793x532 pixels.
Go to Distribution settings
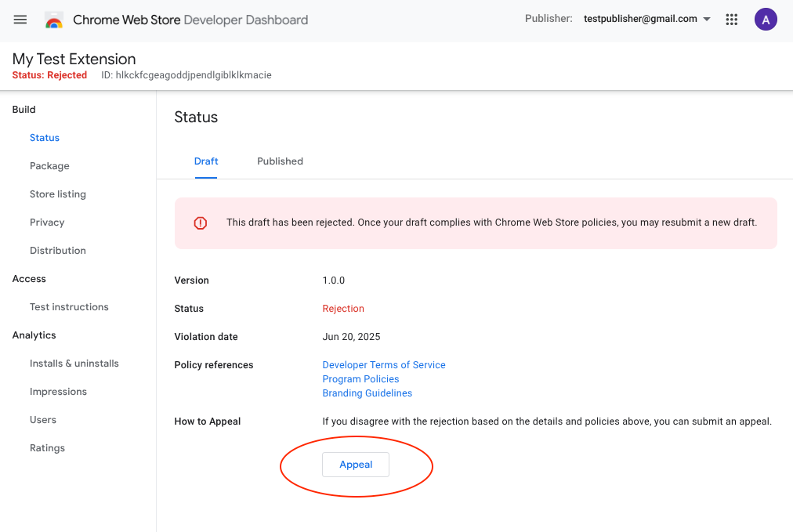point(57,250)
